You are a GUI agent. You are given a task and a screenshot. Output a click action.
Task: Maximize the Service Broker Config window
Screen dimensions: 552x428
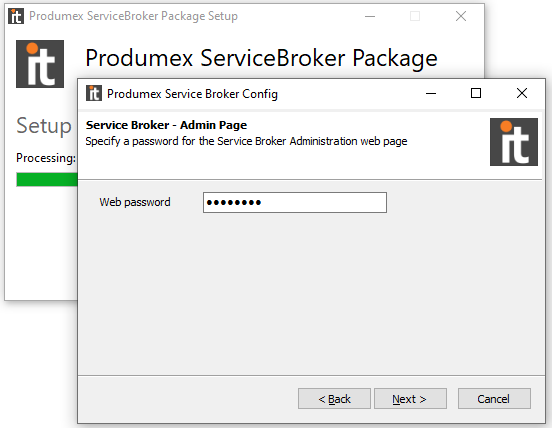(476, 93)
